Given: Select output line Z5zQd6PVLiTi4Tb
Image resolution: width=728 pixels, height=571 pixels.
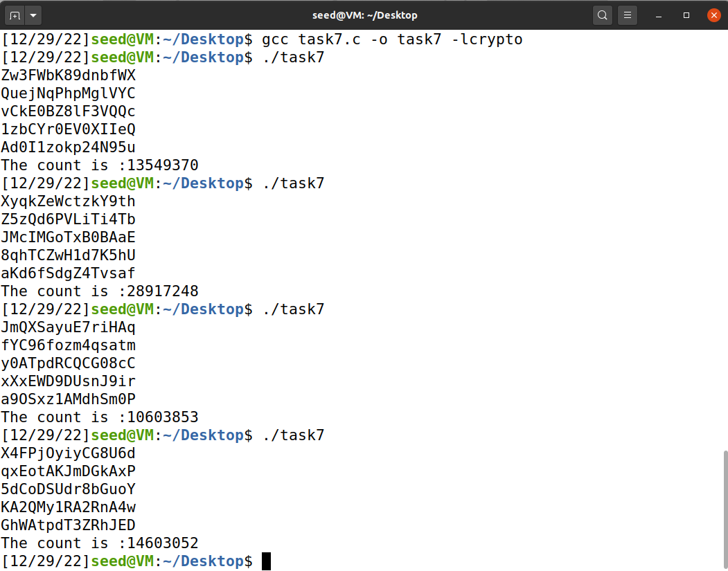Looking at the screenshot, I should [x=69, y=219].
